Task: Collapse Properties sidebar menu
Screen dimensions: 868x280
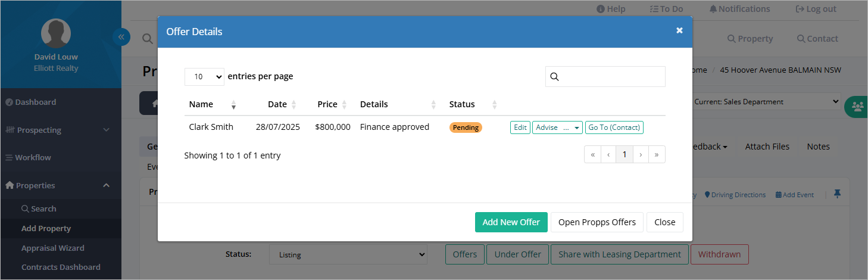Action: pos(61,185)
